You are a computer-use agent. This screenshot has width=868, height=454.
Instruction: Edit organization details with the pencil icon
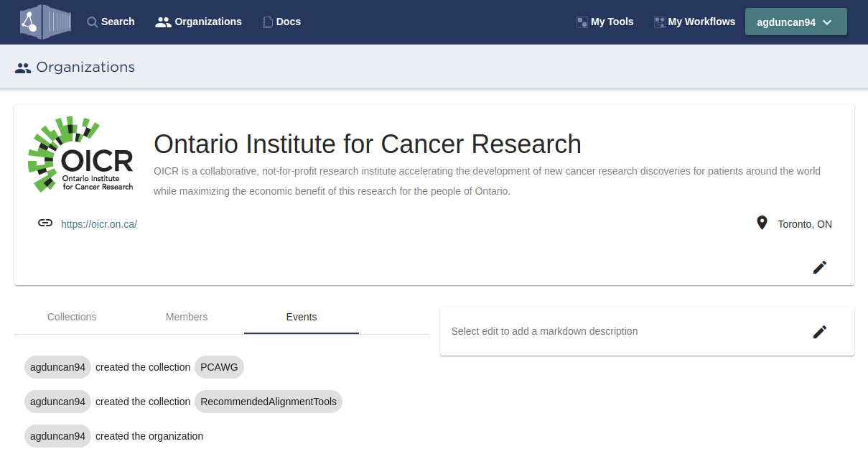(x=819, y=267)
